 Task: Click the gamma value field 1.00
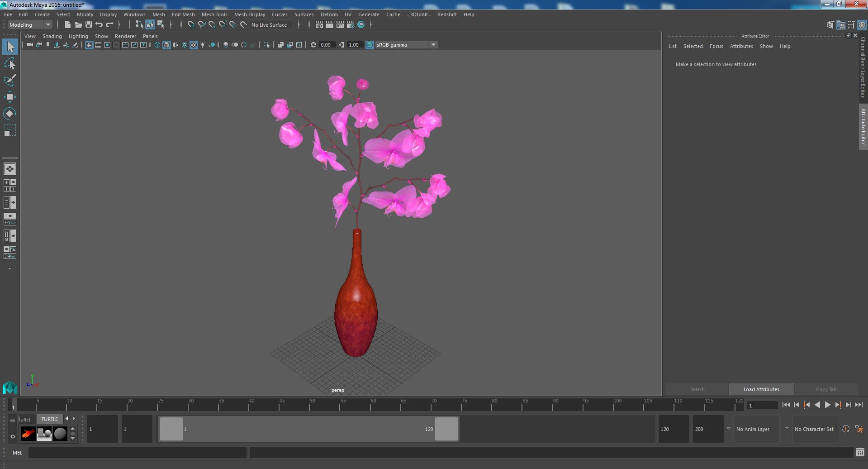pos(356,44)
